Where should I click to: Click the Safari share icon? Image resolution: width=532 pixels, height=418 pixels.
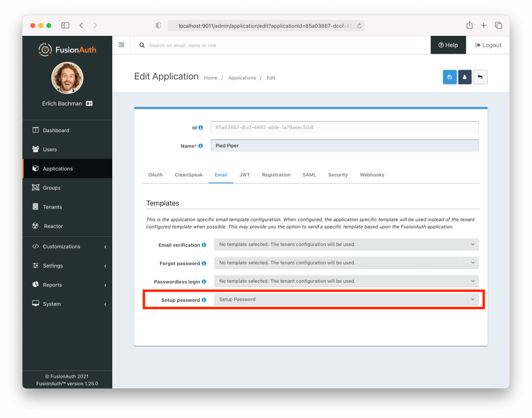(469, 25)
